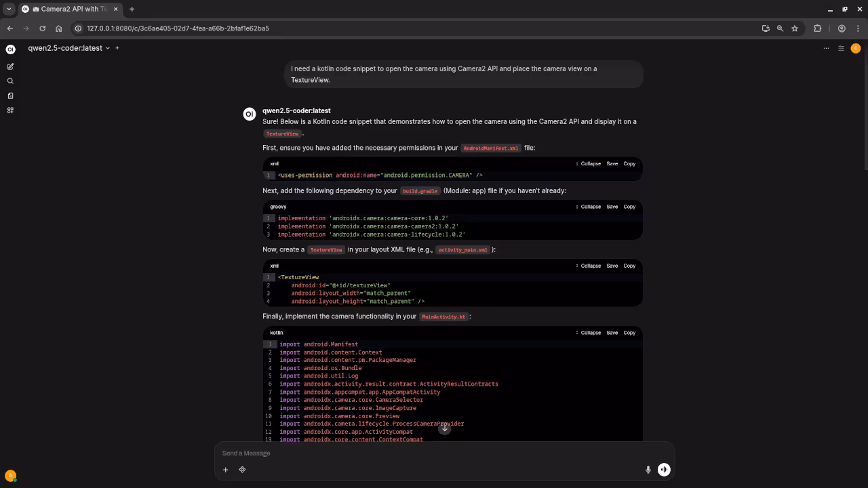Open search from the left sidebar

click(x=10, y=81)
